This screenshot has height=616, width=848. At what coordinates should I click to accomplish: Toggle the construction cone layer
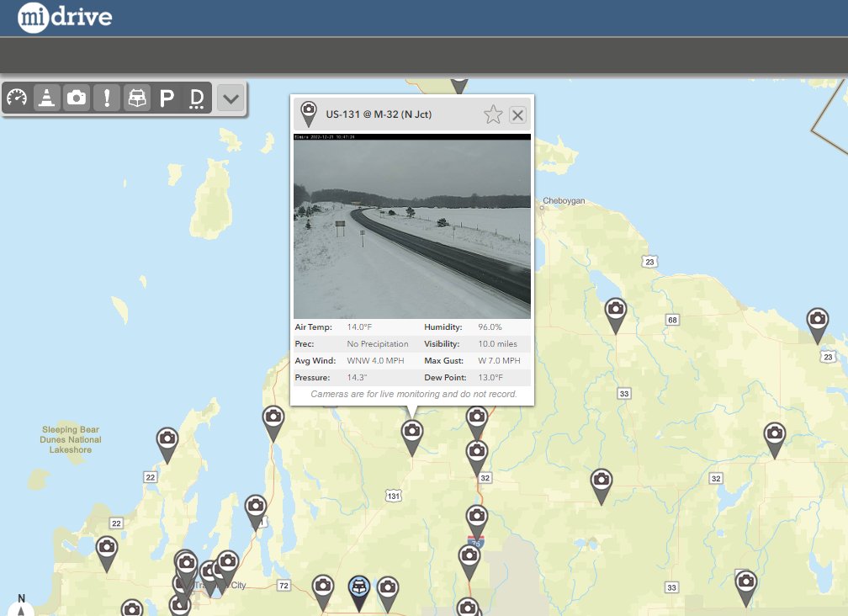47,98
